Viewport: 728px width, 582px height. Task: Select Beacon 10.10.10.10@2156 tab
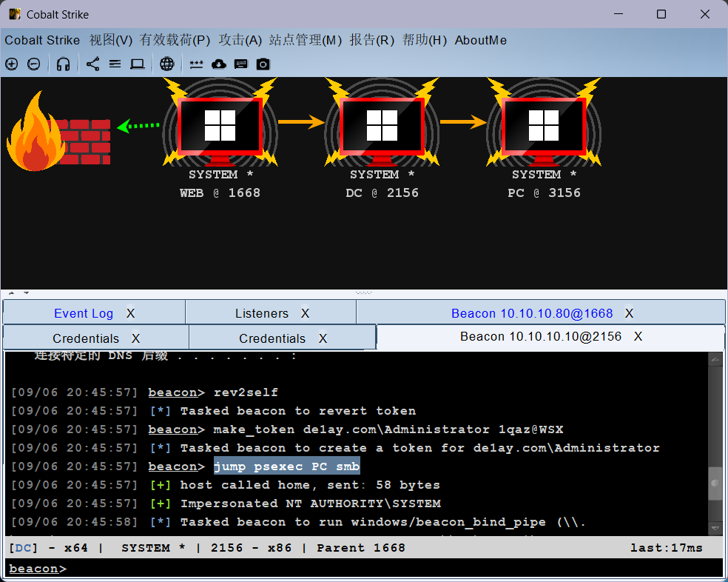(540, 337)
